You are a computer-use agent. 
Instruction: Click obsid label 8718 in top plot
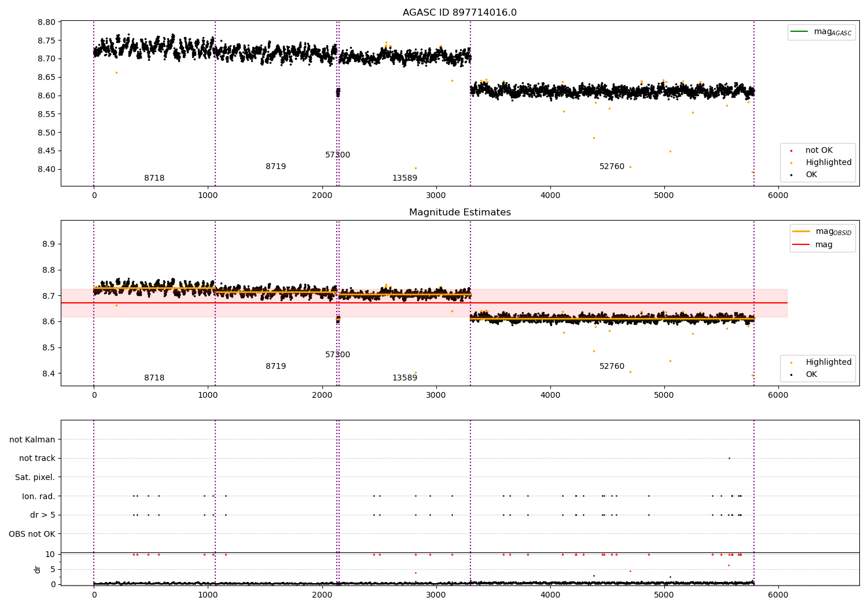tap(155, 178)
